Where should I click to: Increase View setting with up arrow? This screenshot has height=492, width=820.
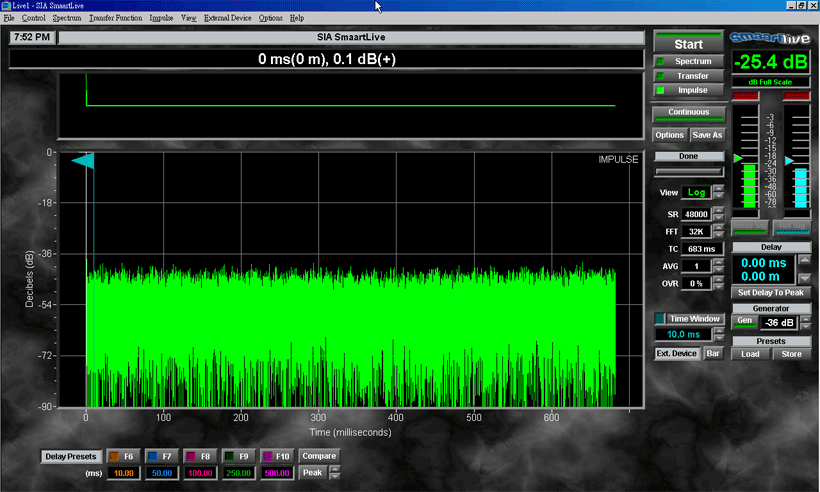pyautogui.click(x=719, y=189)
